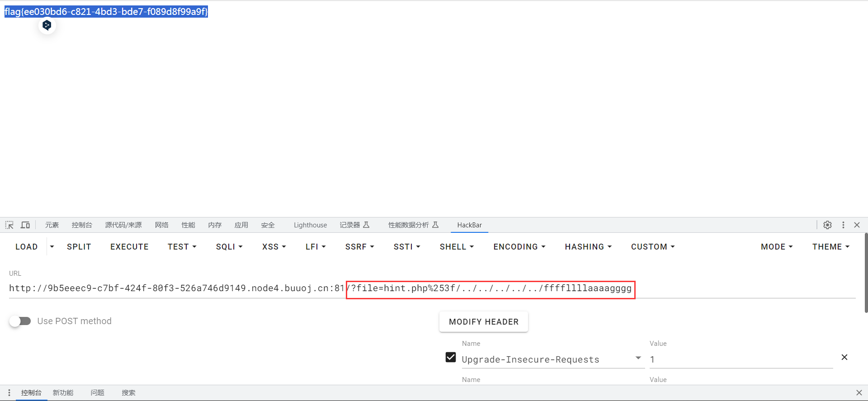Screen dimensions: 868x401
Task: Click the header value field containing 1
Action: click(x=741, y=359)
